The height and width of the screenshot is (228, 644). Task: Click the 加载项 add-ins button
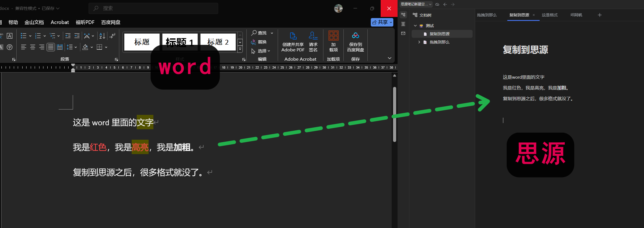334,42
